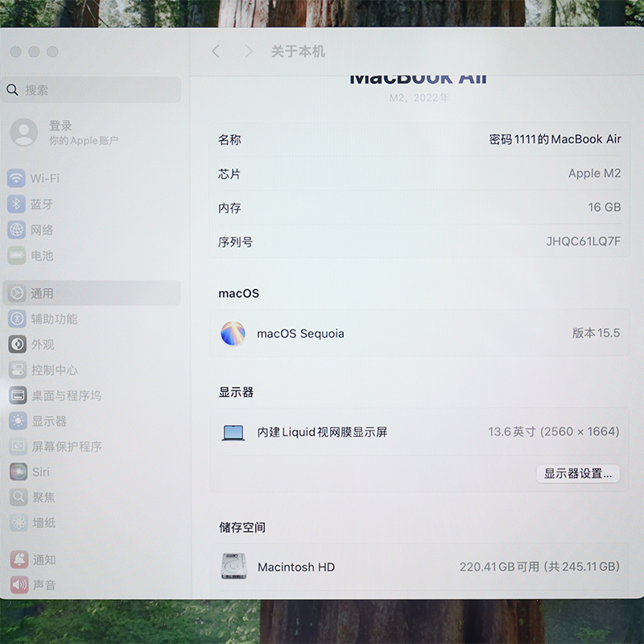The image size is (644, 644).
Task: Click the M2, 2022年 model subtitle
Action: pos(419,97)
